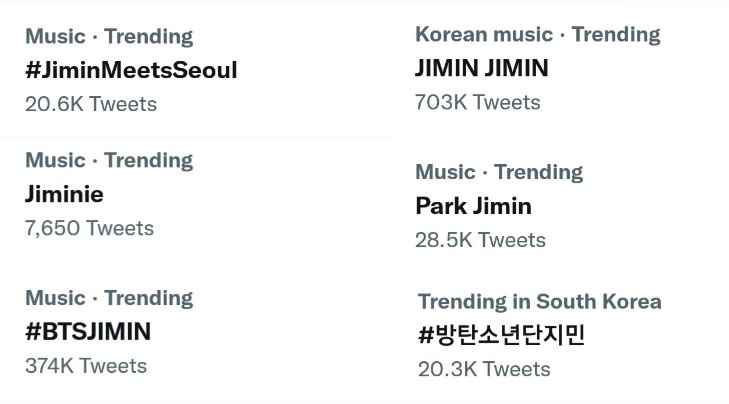The height and width of the screenshot is (404, 729).
Task: Click the 374K Tweets count
Action: click(86, 365)
